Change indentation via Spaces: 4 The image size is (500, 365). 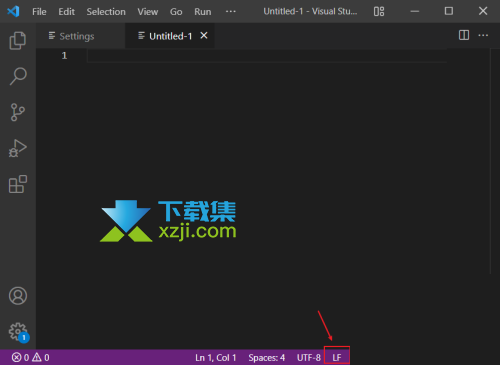[x=266, y=358]
